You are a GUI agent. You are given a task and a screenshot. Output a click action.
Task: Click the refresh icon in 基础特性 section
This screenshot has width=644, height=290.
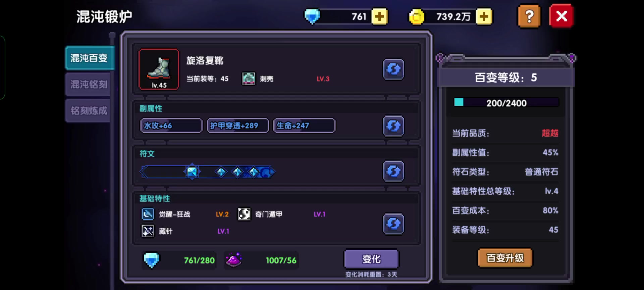393,224
